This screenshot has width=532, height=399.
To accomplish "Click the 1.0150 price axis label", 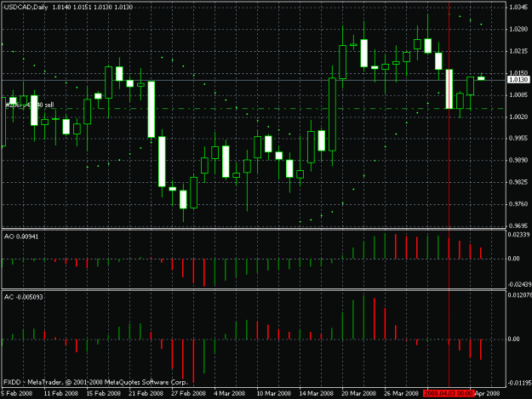I will pyautogui.click(x=518, y=72).
